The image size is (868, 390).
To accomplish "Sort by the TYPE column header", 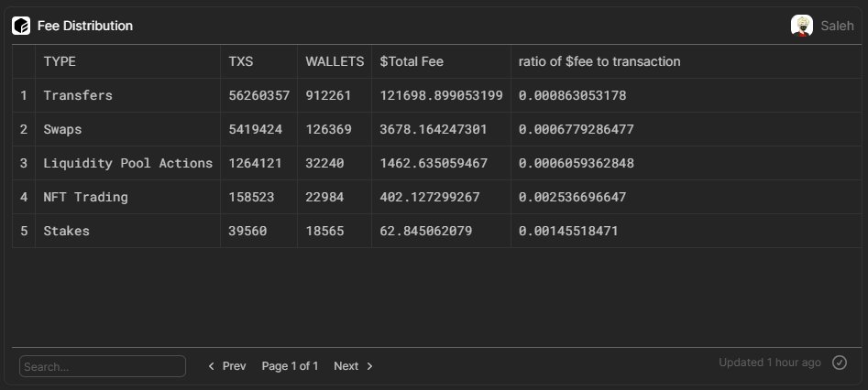I will (60, 61).
